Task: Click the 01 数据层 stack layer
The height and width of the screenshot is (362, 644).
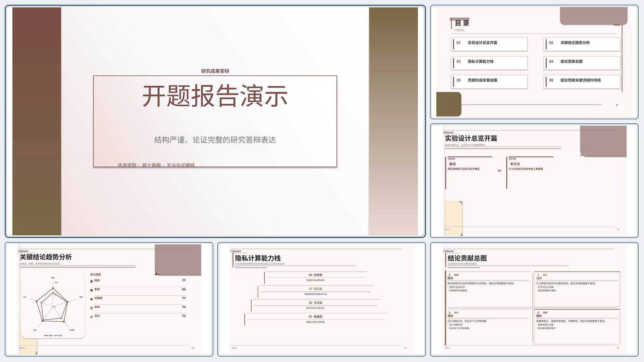Action: [x=315, y=319]
